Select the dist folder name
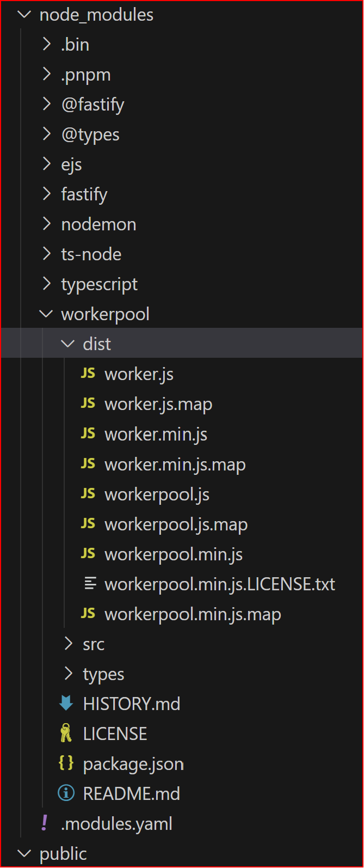Screen dimensions: 364x868 [97, 344]
